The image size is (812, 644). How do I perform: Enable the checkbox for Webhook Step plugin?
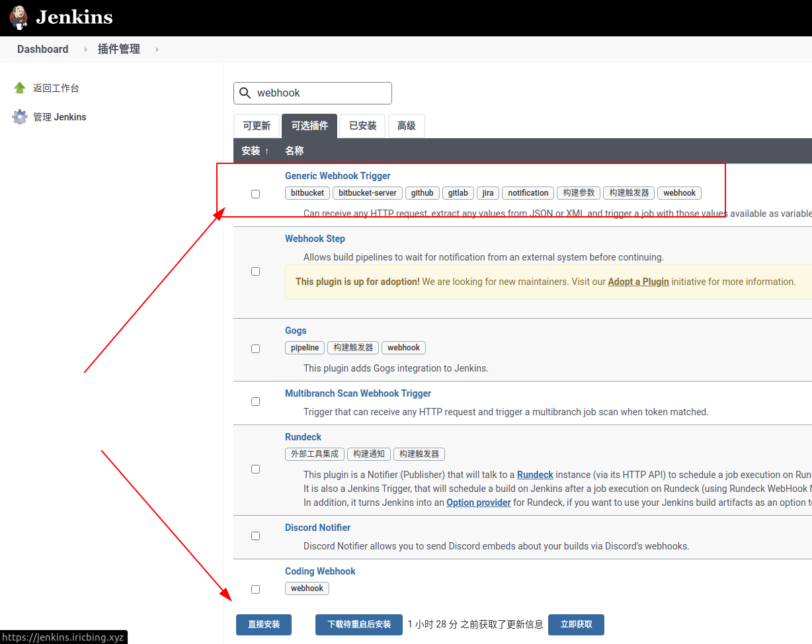pyautogui.click(x=255, y=271)
